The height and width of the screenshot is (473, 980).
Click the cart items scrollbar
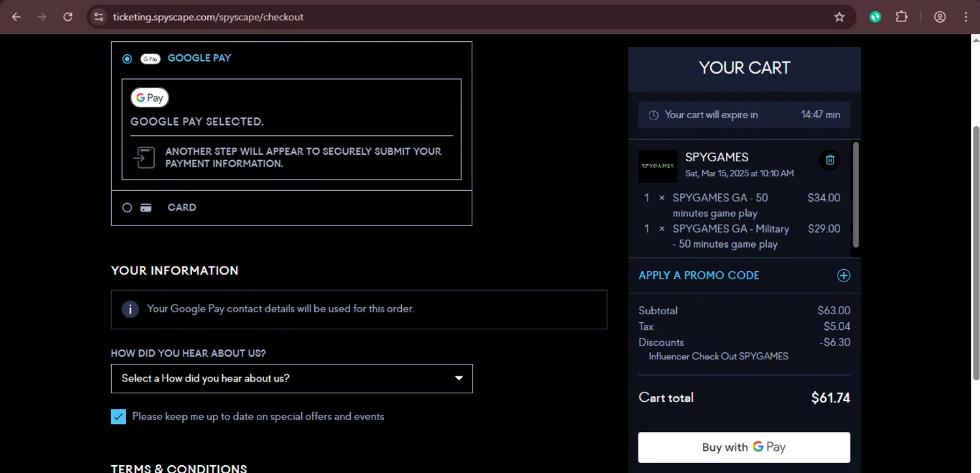pyautogui.click(x=856, y=195)
